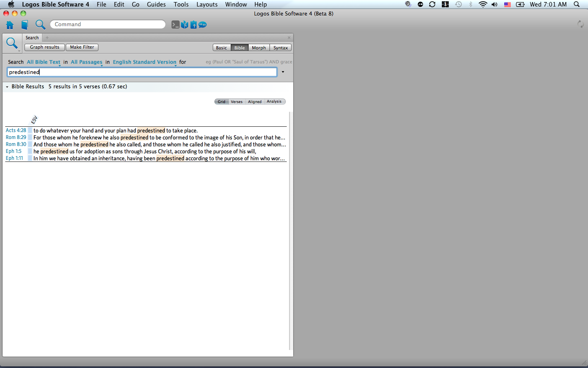Open the Eph 1:5 reference link
Screen dimensions: 588x368
(x=13, y=151)
